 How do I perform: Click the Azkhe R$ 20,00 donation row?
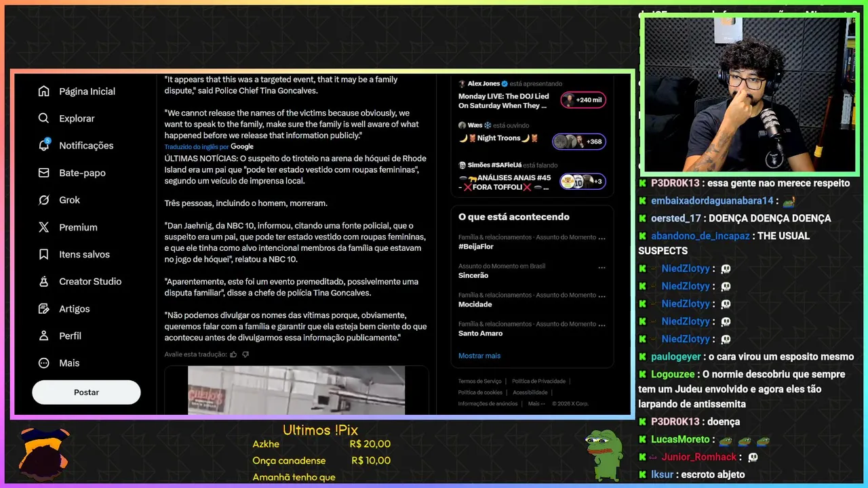[321, 444]
